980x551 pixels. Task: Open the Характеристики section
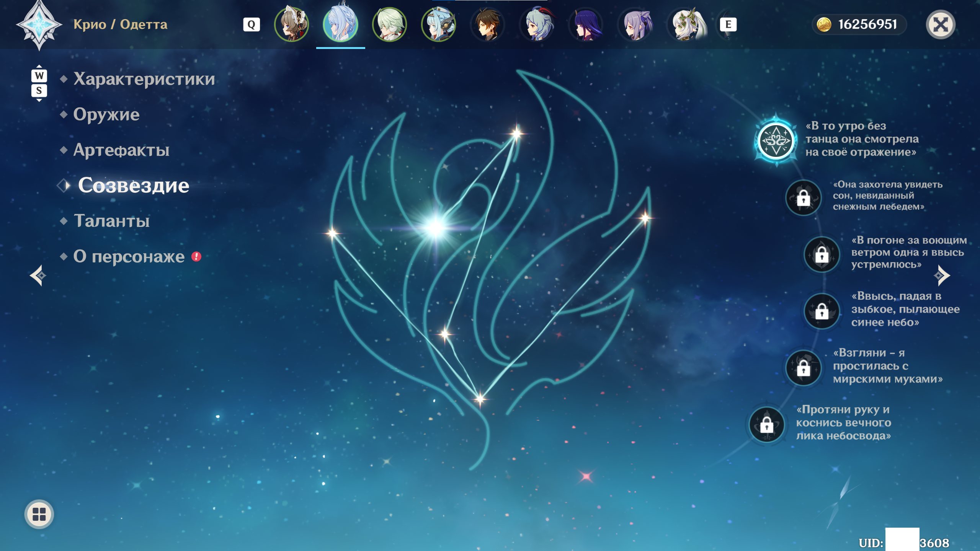(x=144, y=79)
